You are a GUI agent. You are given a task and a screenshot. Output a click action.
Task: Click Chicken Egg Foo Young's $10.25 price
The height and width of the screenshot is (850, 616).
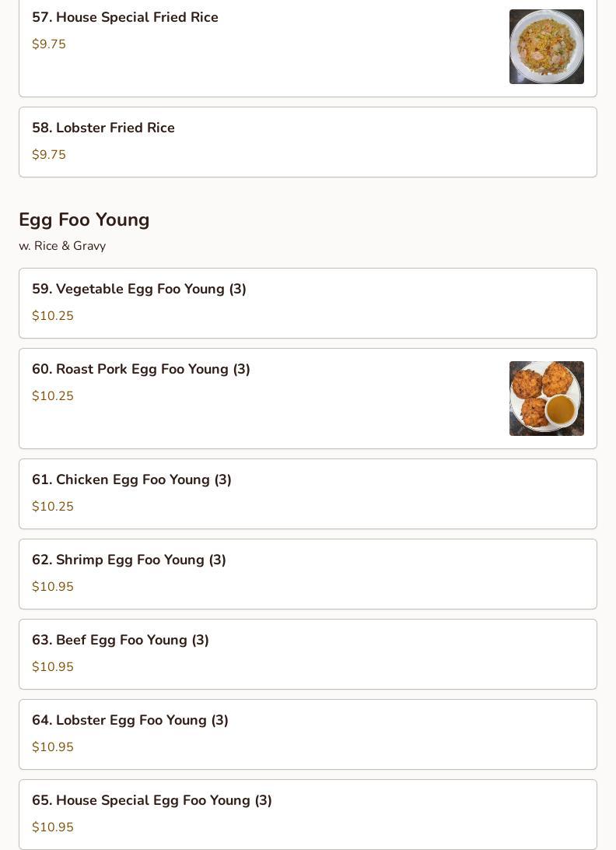[53, 507]
